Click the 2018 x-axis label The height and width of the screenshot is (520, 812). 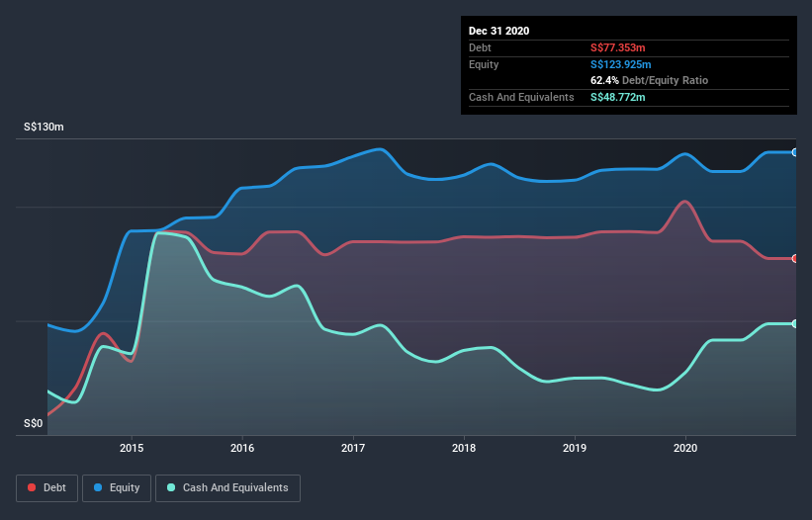click(464, 448)
